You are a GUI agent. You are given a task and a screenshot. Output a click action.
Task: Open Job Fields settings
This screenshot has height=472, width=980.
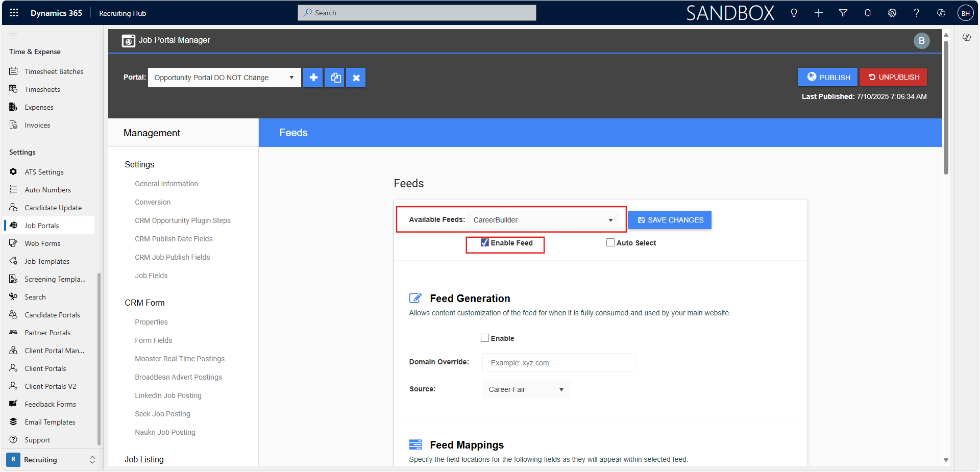click(x=151, y=276)
